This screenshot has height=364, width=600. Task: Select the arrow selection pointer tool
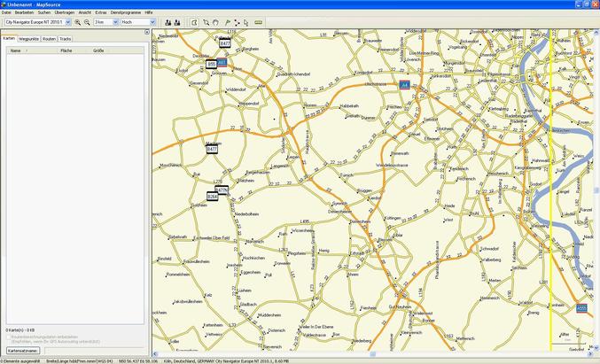coord(246,22)
